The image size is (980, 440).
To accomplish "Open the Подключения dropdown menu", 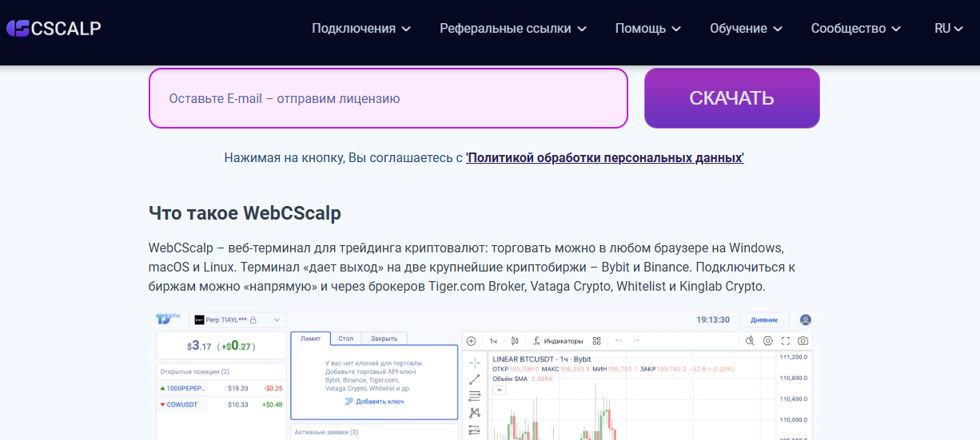I will [x=361, y=29].
